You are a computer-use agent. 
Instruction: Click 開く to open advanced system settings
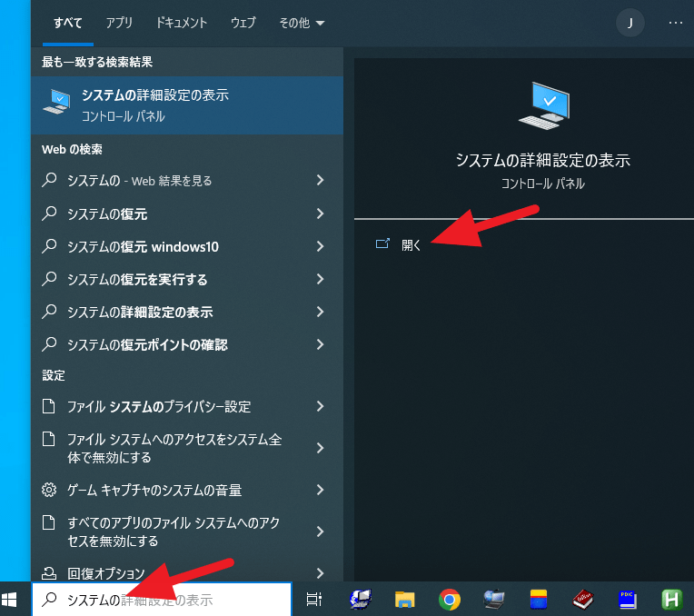click(x=411, y=244)
